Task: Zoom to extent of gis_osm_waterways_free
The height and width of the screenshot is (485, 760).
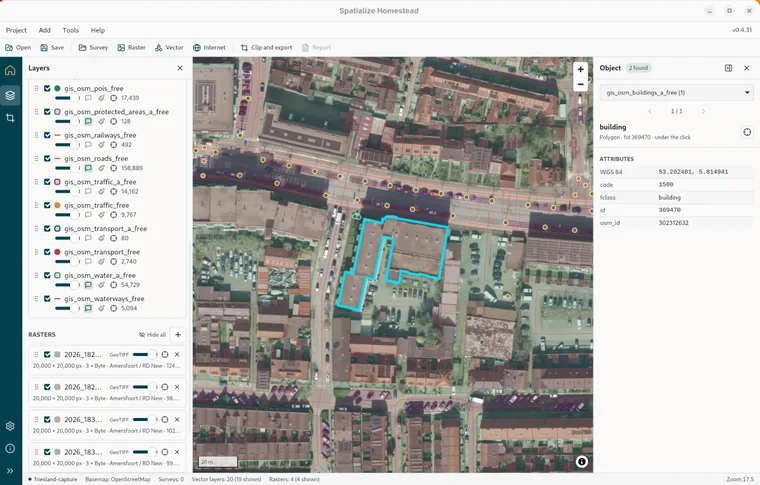Action: pos(113,308)
